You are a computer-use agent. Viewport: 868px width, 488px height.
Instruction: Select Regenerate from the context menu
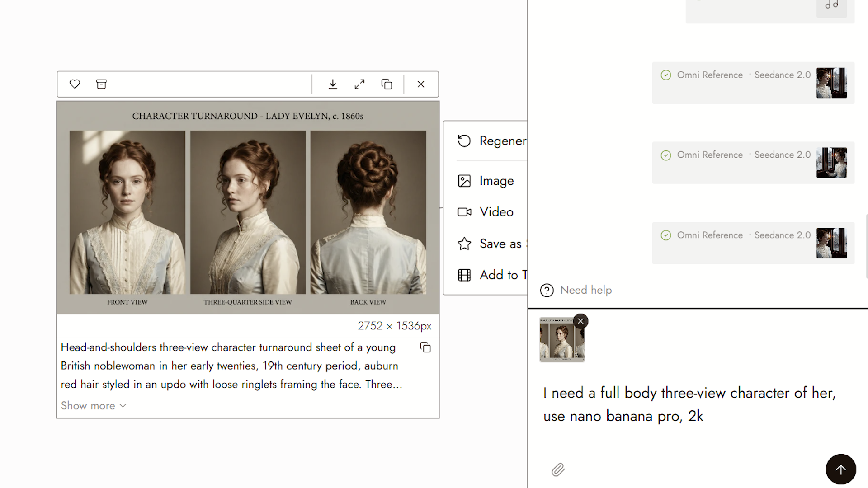tap(492, 141)
